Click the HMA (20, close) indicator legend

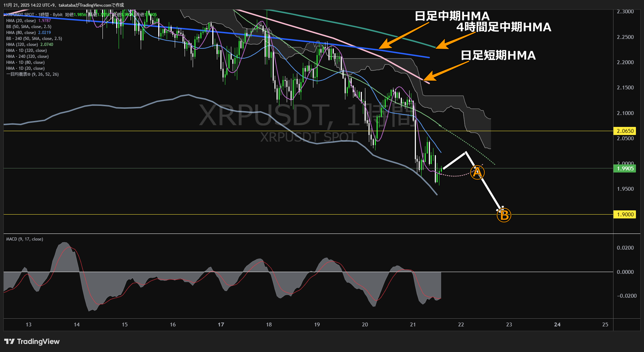point(21,21)
